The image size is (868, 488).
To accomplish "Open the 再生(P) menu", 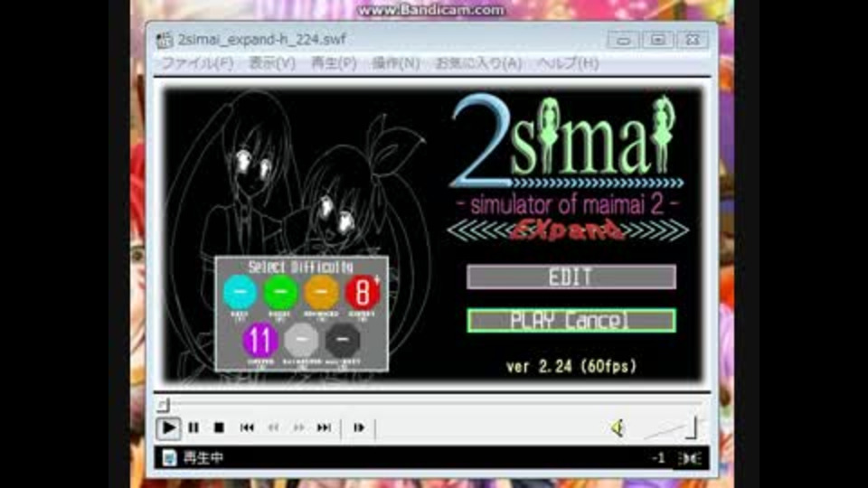I will 334,63.
